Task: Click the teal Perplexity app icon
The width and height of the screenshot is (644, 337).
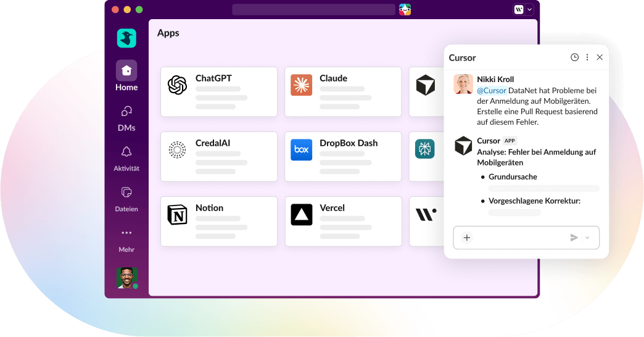Action: pyautogui.click(x=424, y=149)
